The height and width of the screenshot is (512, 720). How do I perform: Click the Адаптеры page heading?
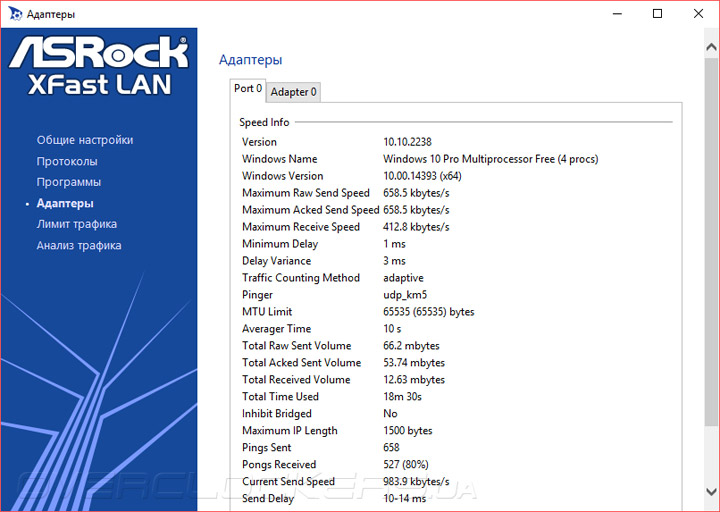251,60
